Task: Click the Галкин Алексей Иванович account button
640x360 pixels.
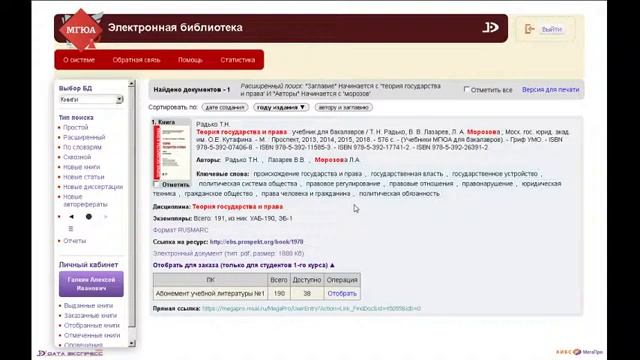Action: [91, 284]
